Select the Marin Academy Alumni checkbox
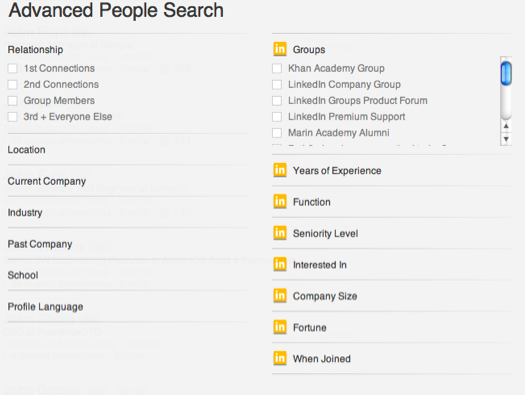Viewport: 525px width, 395px height. (x=277, y=133)
